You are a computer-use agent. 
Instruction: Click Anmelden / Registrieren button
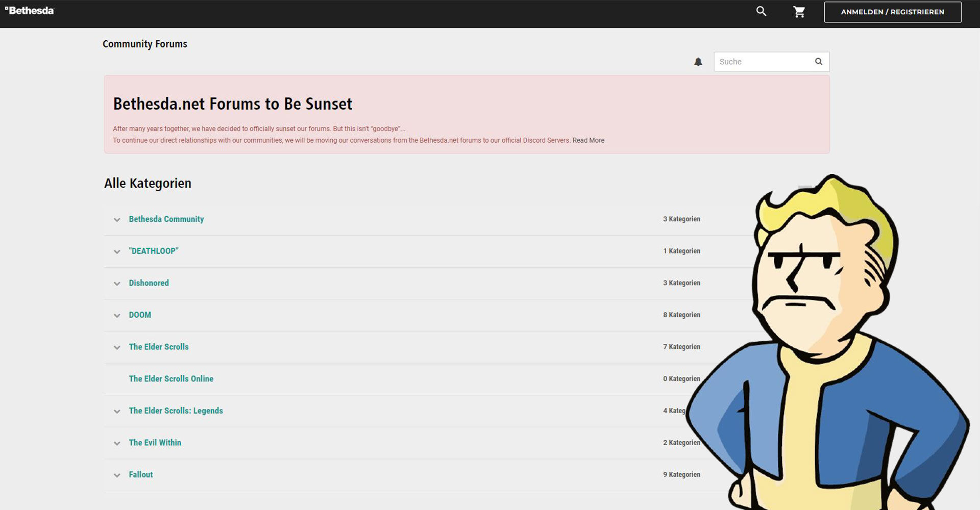point(892,12)
